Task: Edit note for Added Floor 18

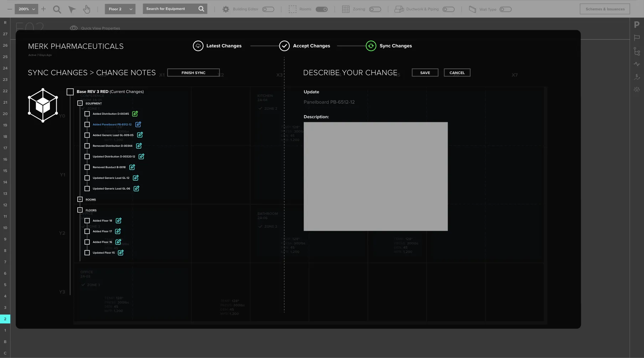Action: 119,220
